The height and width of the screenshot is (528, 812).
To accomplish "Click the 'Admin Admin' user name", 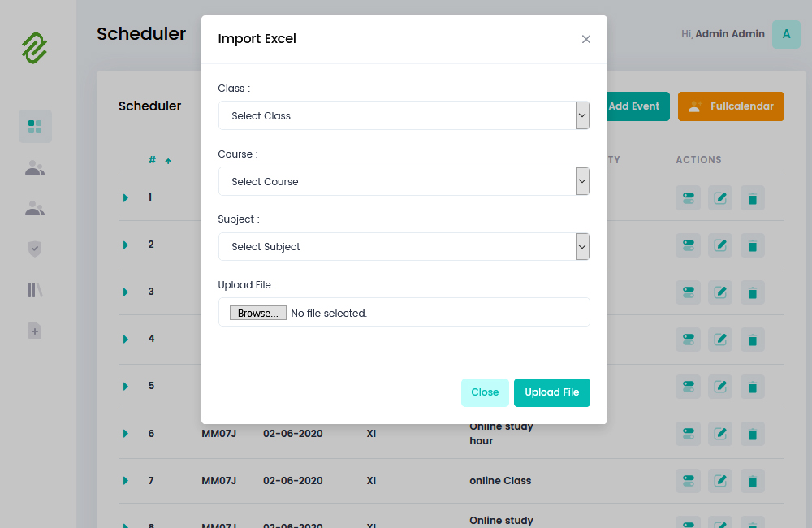I will 730,34.
